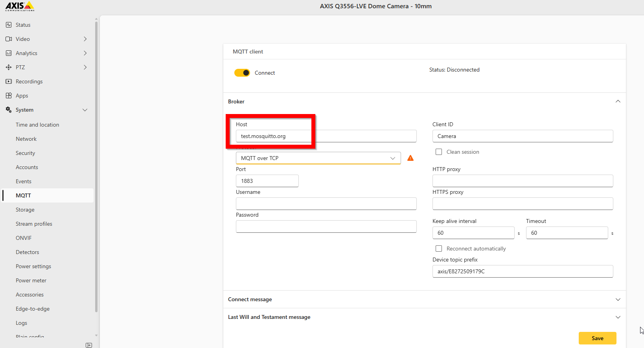Open the MQTT over TCP protocol dropdown
The width and height of the screenshot is (644, 348).
318,158
